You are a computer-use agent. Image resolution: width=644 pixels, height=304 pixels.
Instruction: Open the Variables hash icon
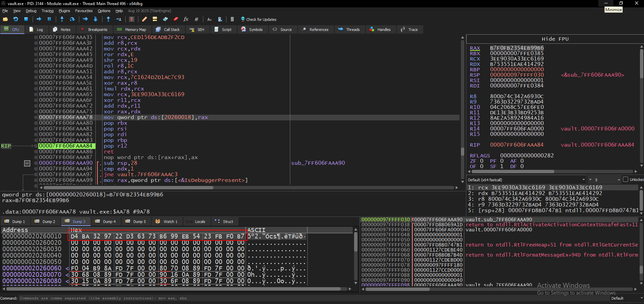pyautogui.click(x=197, y=19)
